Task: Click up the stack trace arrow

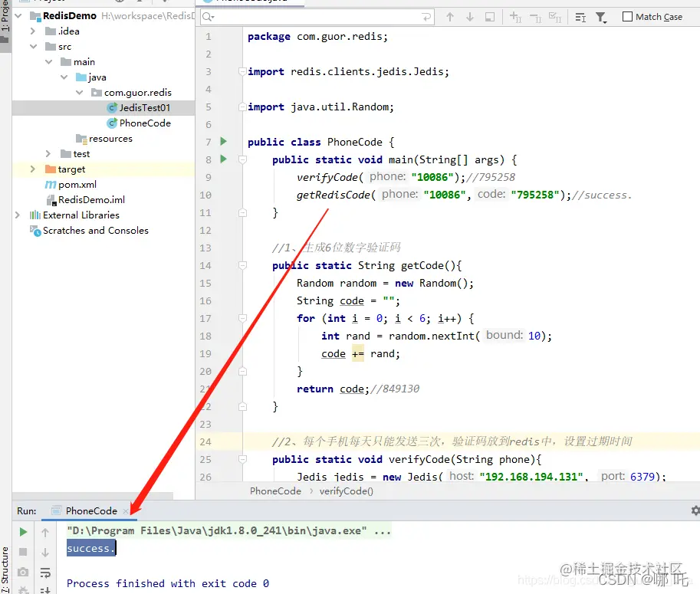Action: point(45,533)
